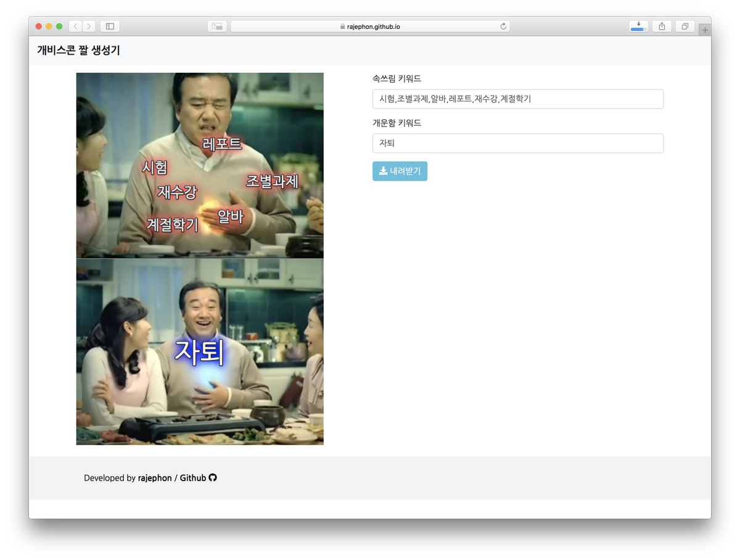The image size is (740, 560).
Task: Click the 속쓰림 키워드 label
Action: [397, 78]
